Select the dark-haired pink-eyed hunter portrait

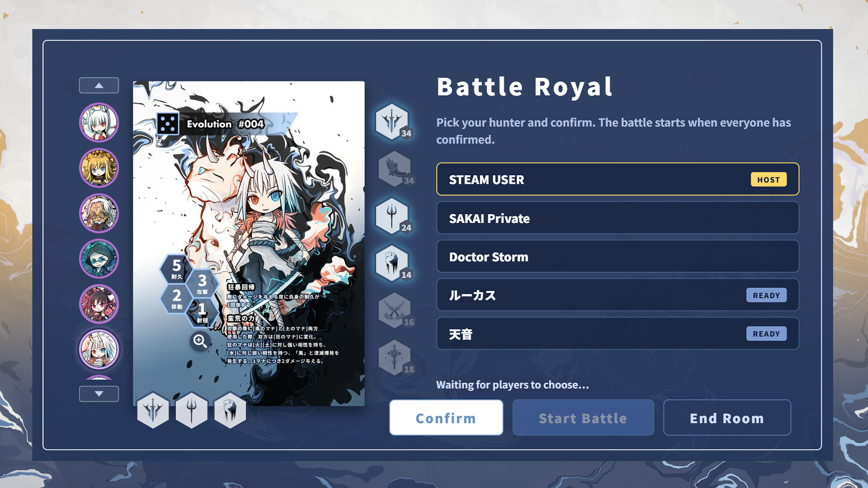(x=99, y=304)
